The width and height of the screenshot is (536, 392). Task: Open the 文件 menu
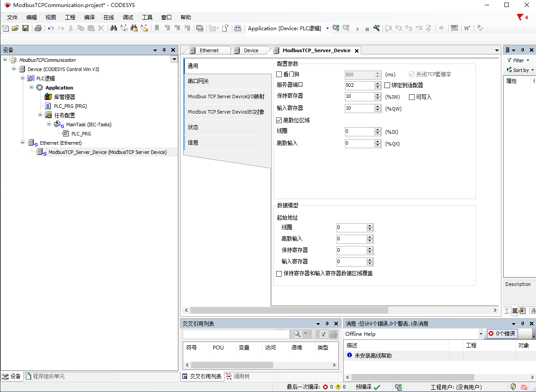[12, 18]
